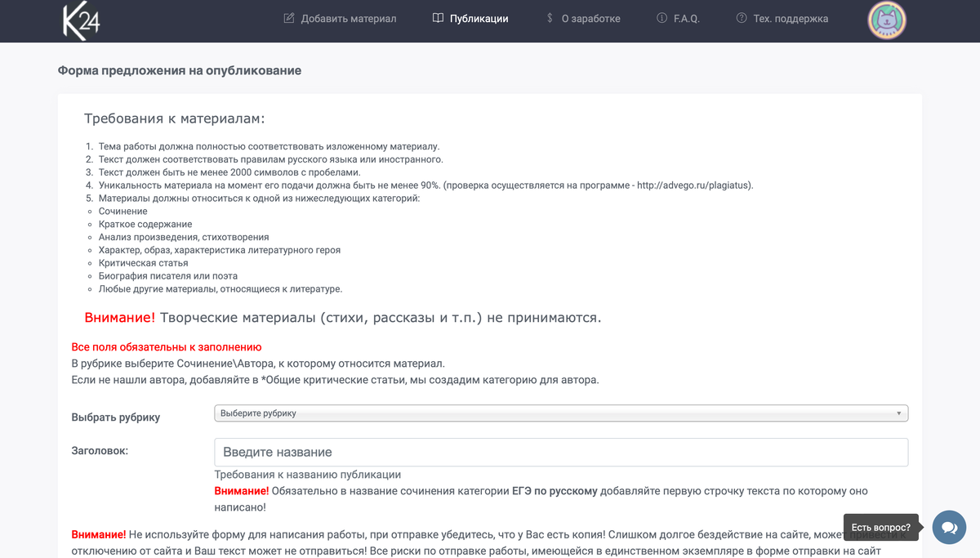Click the list item Сочинение
The width and height of the screenshot is (980, 558).
tap(123, 212)
